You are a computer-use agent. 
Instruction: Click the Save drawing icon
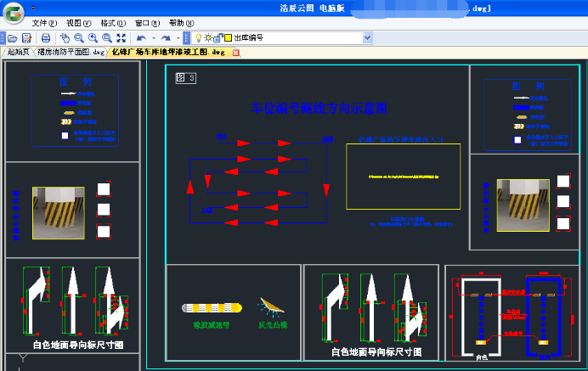click(27, 38)
